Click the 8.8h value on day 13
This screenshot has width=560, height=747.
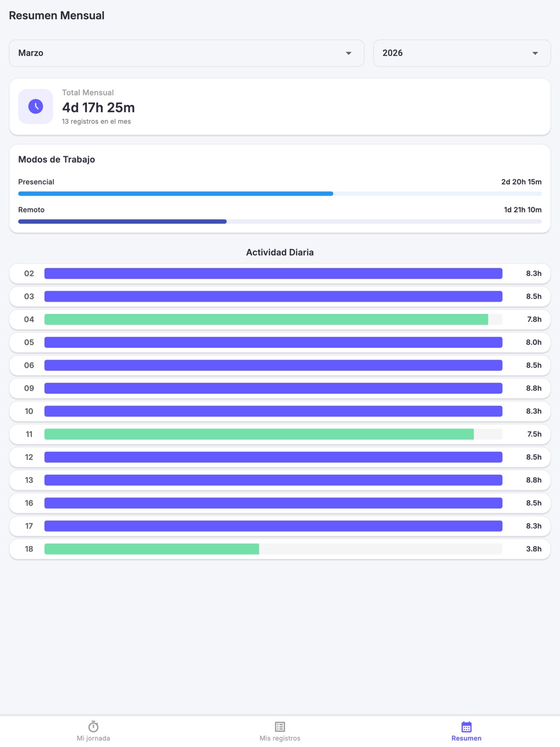click(534, 480)
